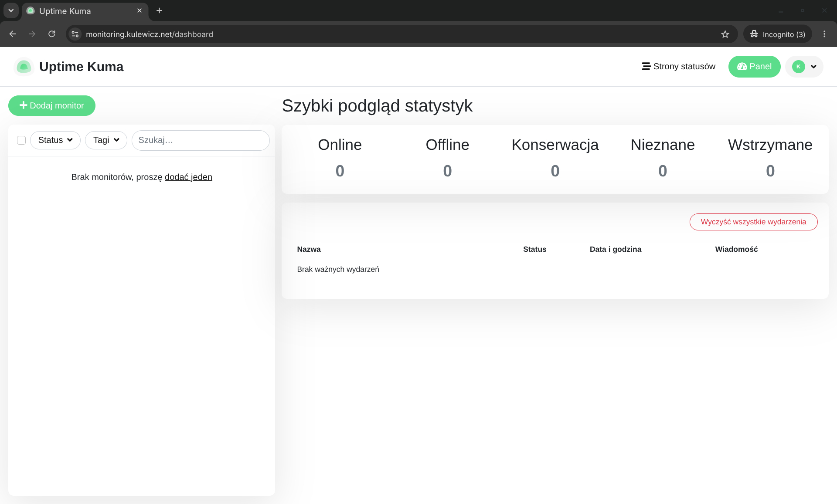Click the Konserwacja statistic label

pyautogui.click(x=555, y=145)
